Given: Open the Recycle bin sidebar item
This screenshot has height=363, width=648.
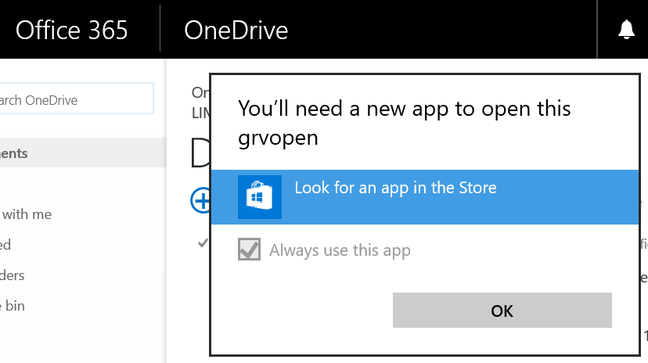Looking at the screenshot, I should pyautogui.click(x=12, y=306).
